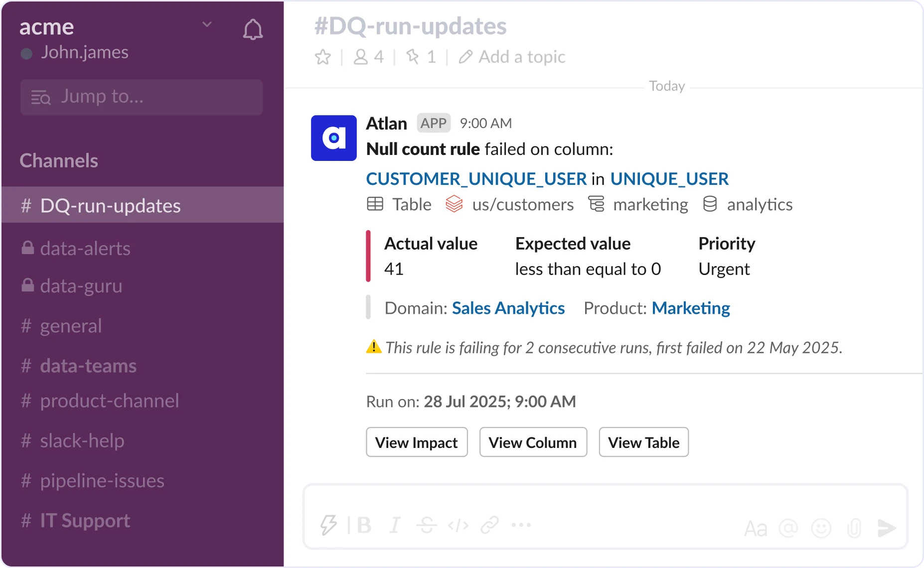The width and height of the screenshot is (924, 568).
Task: Click Add a topic pencil link
Action: [x=512, y=57]
